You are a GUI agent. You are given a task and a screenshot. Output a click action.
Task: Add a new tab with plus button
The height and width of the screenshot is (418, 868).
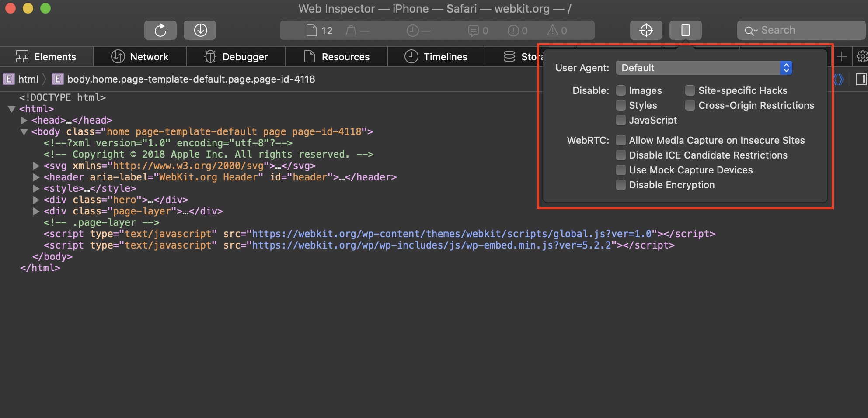point(841,56)
